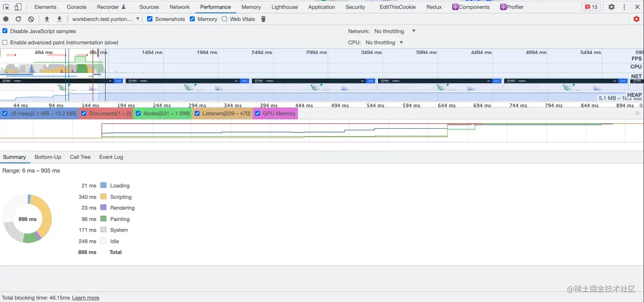
Task: Switch to the Console tab
Action: (77, 7)
